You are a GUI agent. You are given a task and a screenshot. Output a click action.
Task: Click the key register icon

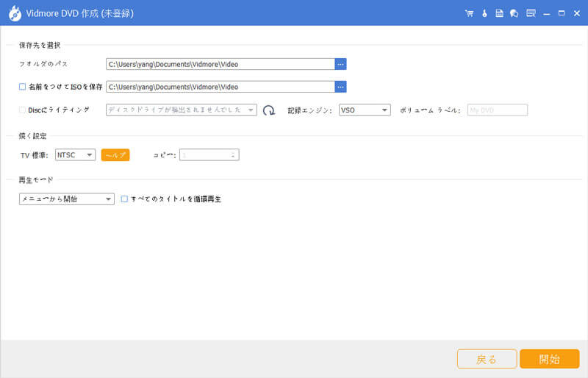point(484,13)
